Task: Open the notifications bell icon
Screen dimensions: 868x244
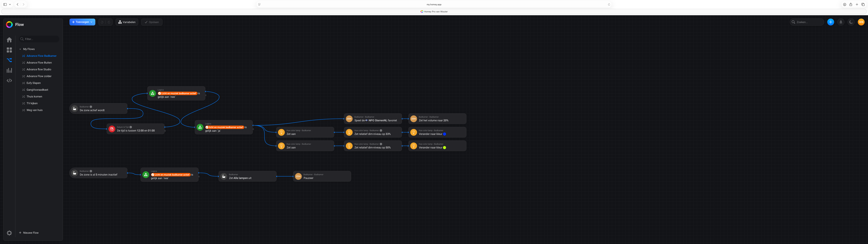Action: 841,22
